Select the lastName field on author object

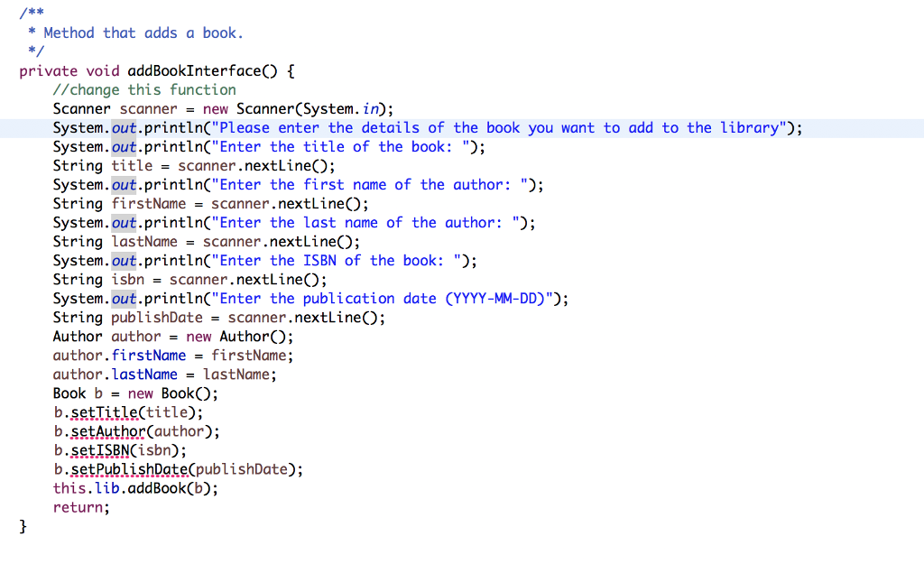pos(144,374)
